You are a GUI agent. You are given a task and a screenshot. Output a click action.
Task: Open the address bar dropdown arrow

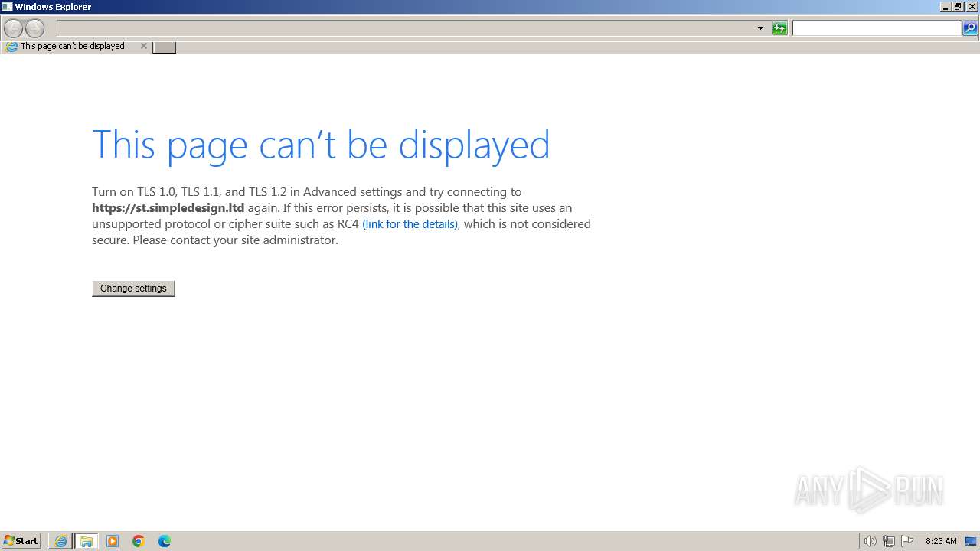click(760, 28)
